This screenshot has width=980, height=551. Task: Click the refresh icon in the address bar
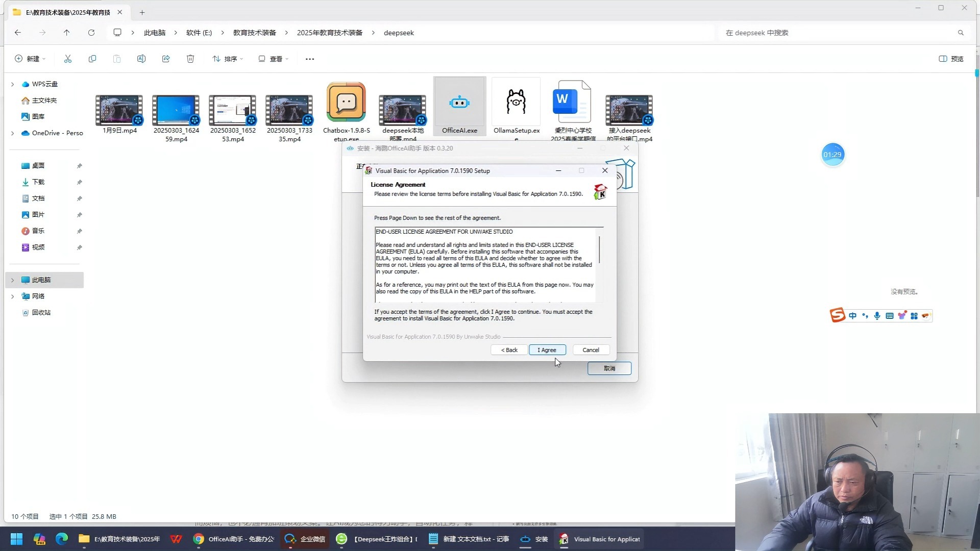[x=91, y=33]
